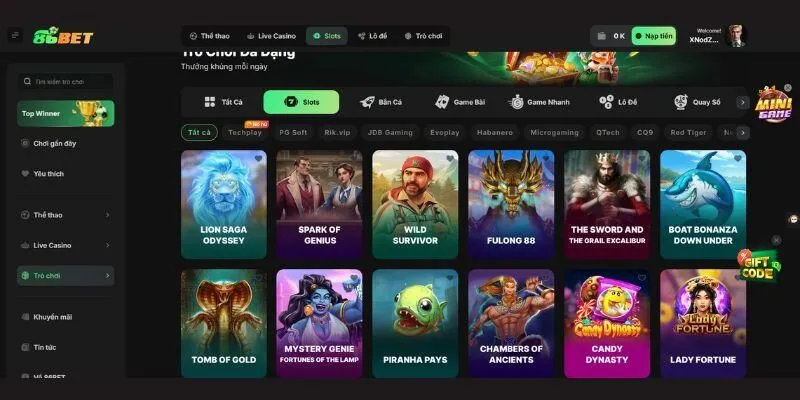Filter by Techplay provider

pos(245,133)
